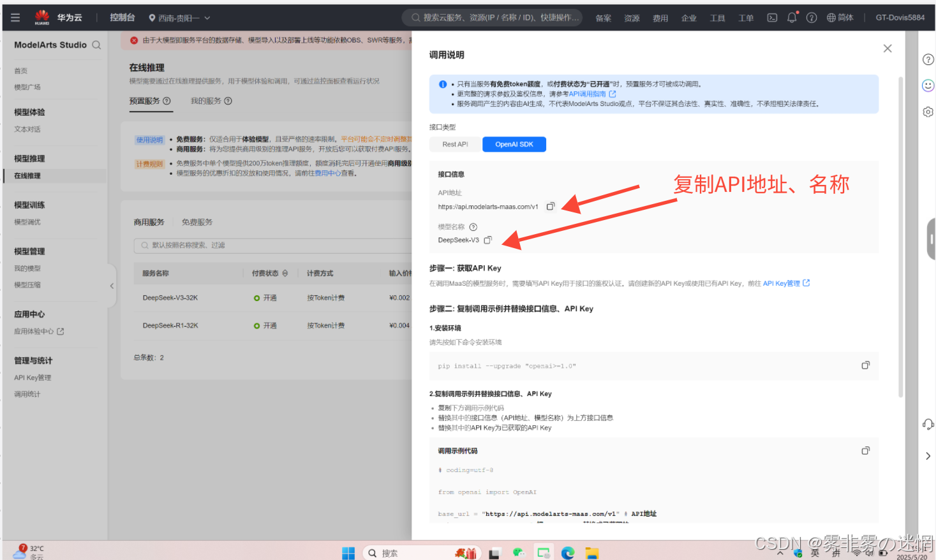This screenshot has width=936, height=560.
Task: Open account menu GT-Dovis5884
Action: [900, 17]
